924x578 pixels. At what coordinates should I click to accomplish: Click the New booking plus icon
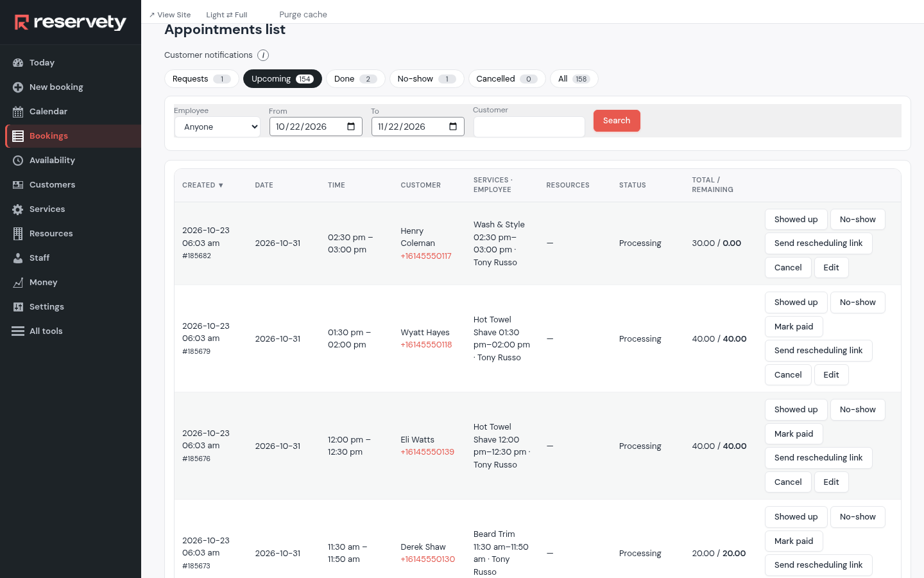18,87
